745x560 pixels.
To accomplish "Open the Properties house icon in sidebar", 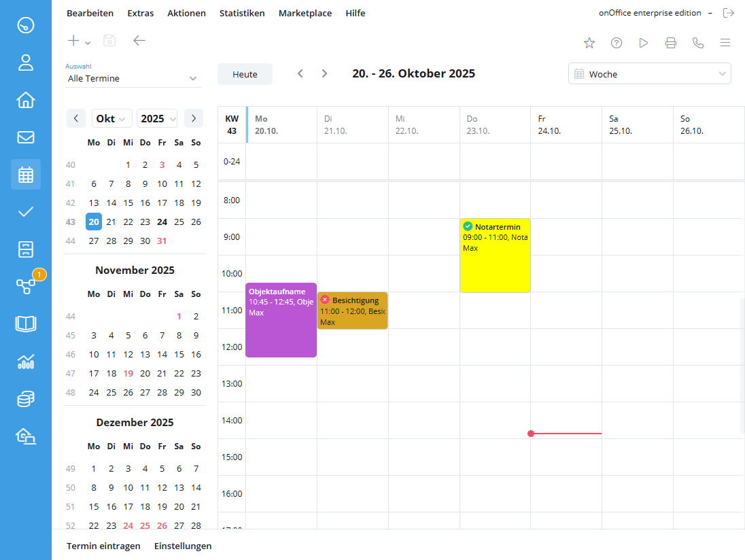I will click(26, 100).
